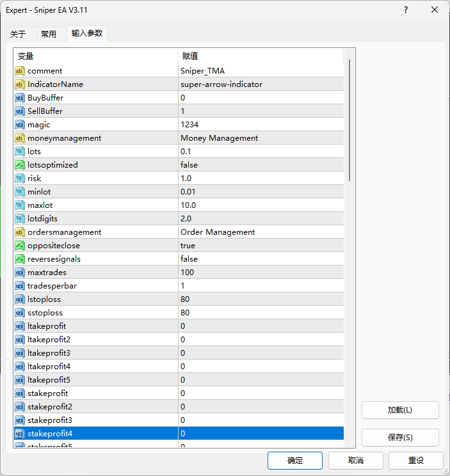Click the 重设 button
This screenshot has height=476, width=450.
[x=415, y=461]
